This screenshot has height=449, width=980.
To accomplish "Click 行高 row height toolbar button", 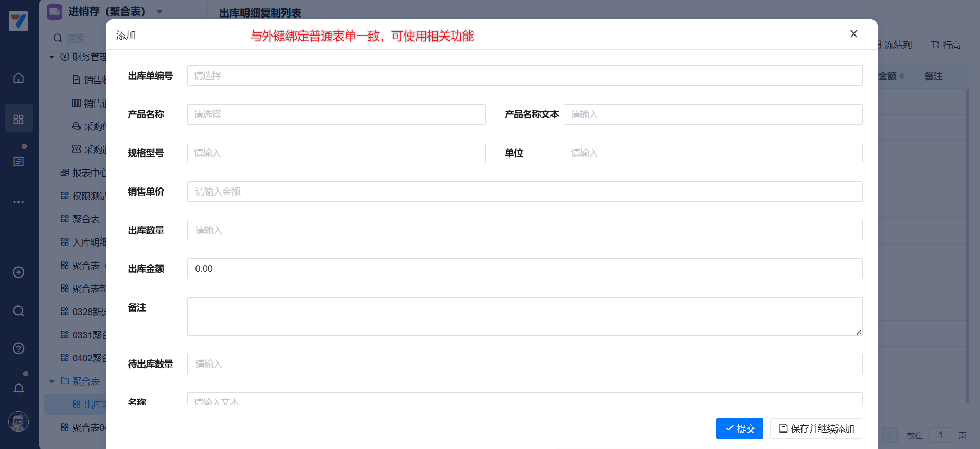I will pyautogui.click(x=946, y=45).
